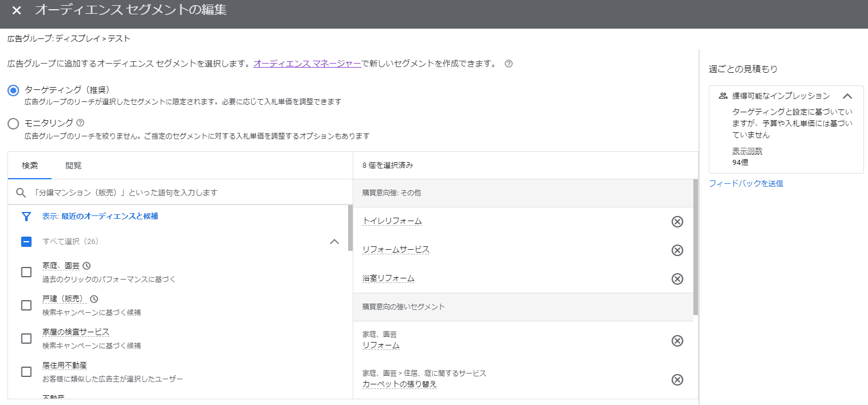Collapse the 獲得可能なインプレッション panel

tap(847, 96)
